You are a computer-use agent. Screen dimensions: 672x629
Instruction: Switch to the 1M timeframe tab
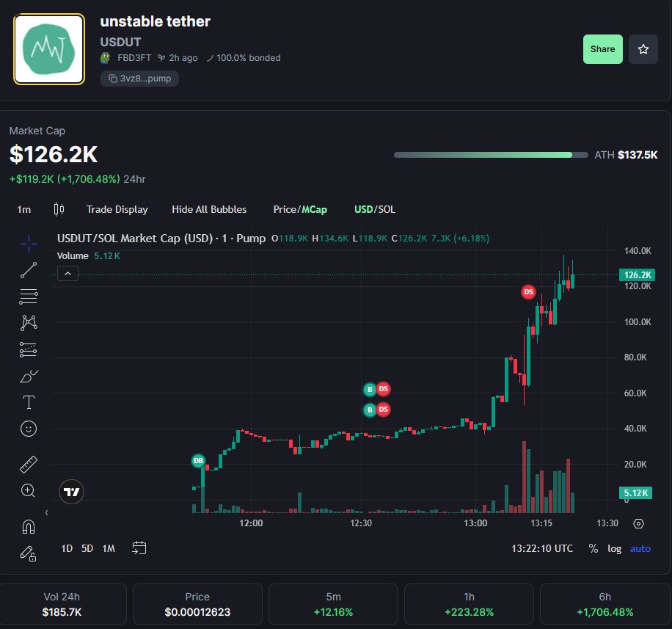click(x=109, y=548)
